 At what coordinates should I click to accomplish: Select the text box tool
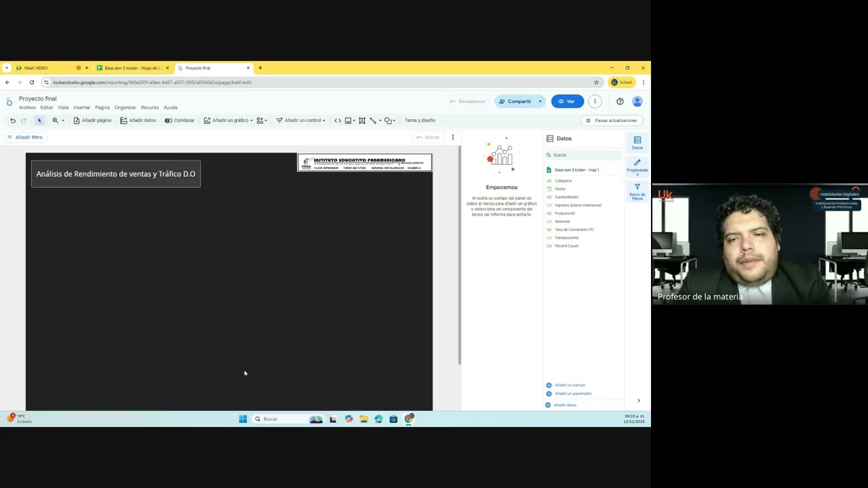362,121
